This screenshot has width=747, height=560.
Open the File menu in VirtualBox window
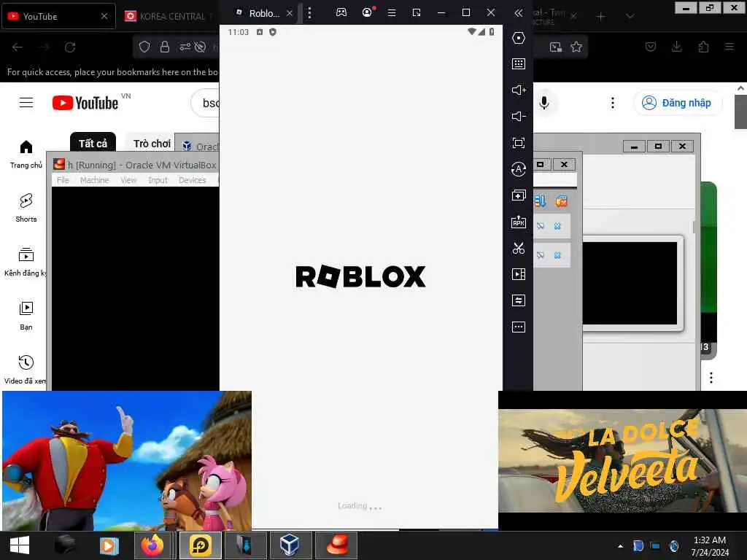(x=63, y=180)
